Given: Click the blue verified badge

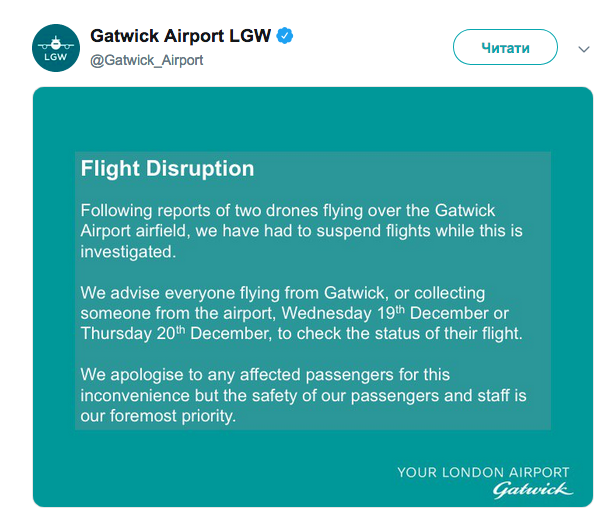Looking at the screenshot, I should click(285, 36).
